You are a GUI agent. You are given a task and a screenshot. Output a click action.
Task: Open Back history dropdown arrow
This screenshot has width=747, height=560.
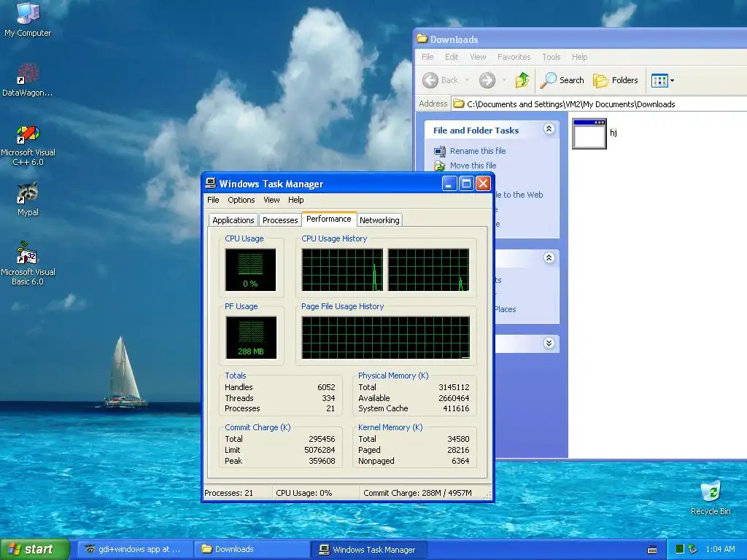(x=468, y=80)
